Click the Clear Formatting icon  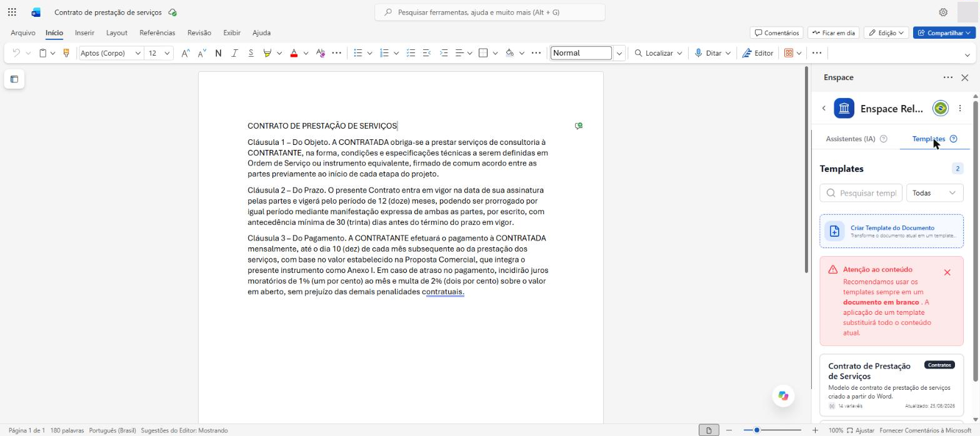(x=321, y=53)
